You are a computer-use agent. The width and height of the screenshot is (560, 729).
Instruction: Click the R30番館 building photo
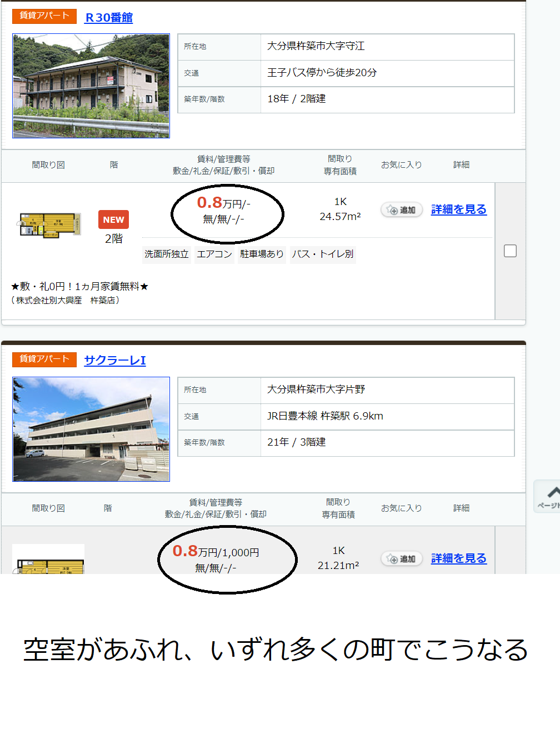click(x=91, y=86)
